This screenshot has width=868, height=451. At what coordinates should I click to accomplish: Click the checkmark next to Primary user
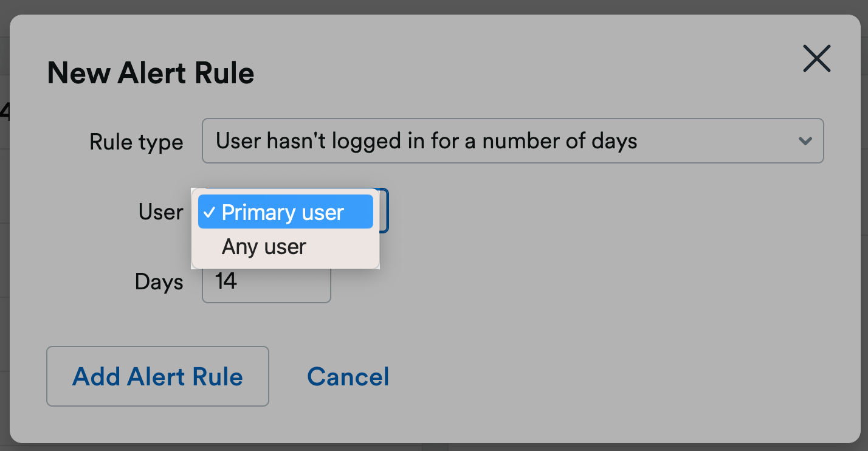210,212
